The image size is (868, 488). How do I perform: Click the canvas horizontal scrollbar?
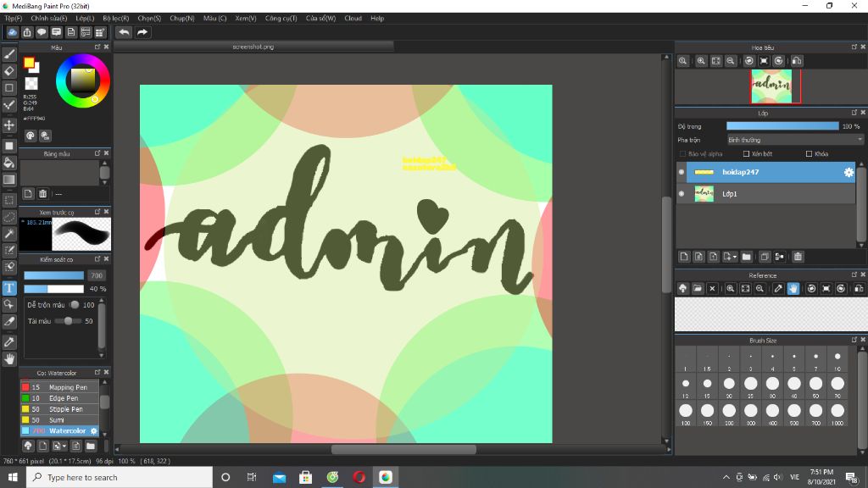[403, 449]
